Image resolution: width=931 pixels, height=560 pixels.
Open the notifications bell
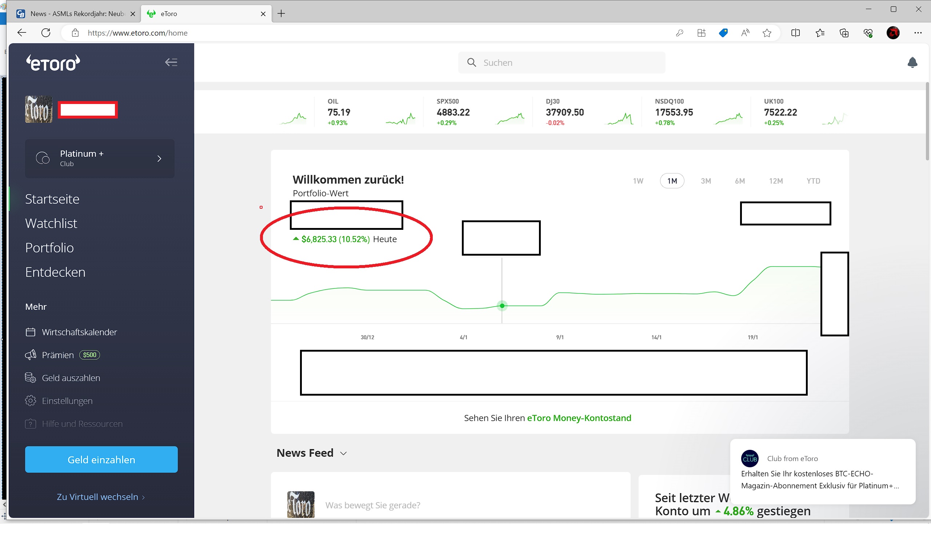(912, 62)
